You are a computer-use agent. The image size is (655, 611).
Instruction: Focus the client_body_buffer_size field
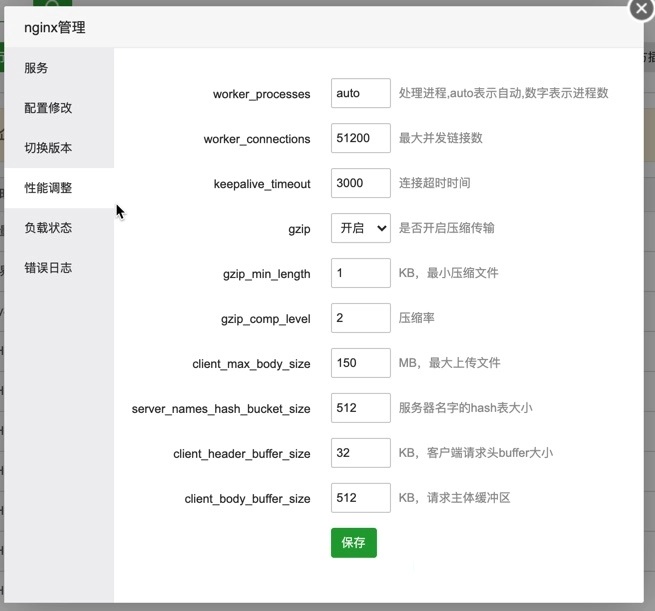(360, 498)
